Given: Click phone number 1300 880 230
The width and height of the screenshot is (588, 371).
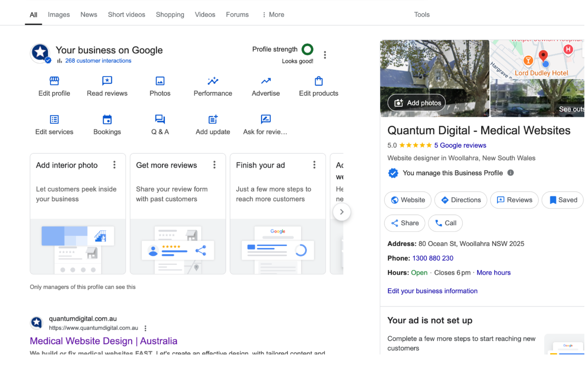Looking at the screenshot, I should click(x=433, y=258).
